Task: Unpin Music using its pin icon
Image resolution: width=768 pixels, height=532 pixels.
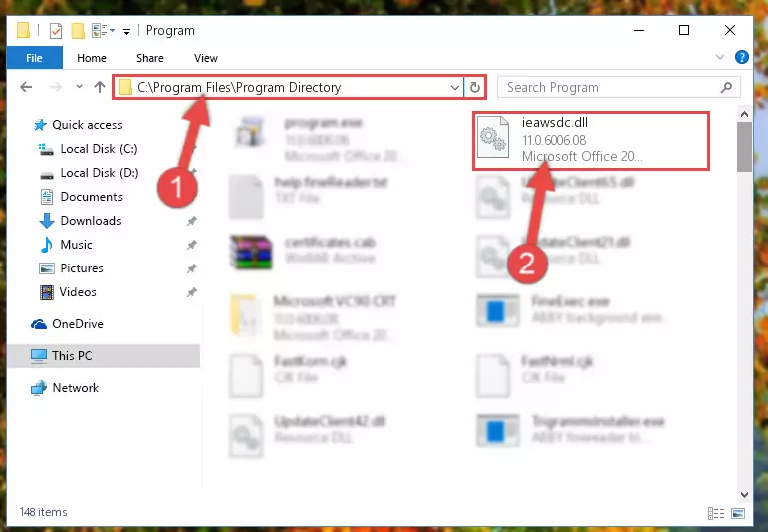Action: (191, 245)
